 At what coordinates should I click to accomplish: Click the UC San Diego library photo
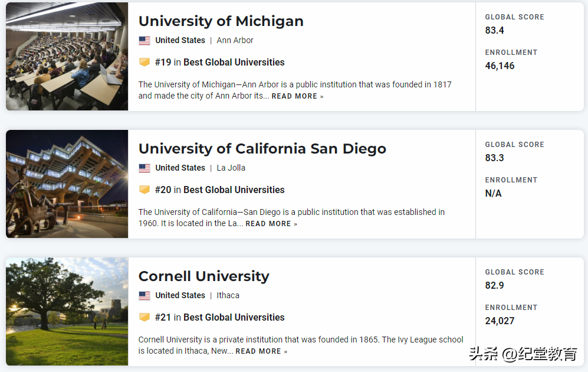point(67,184)
